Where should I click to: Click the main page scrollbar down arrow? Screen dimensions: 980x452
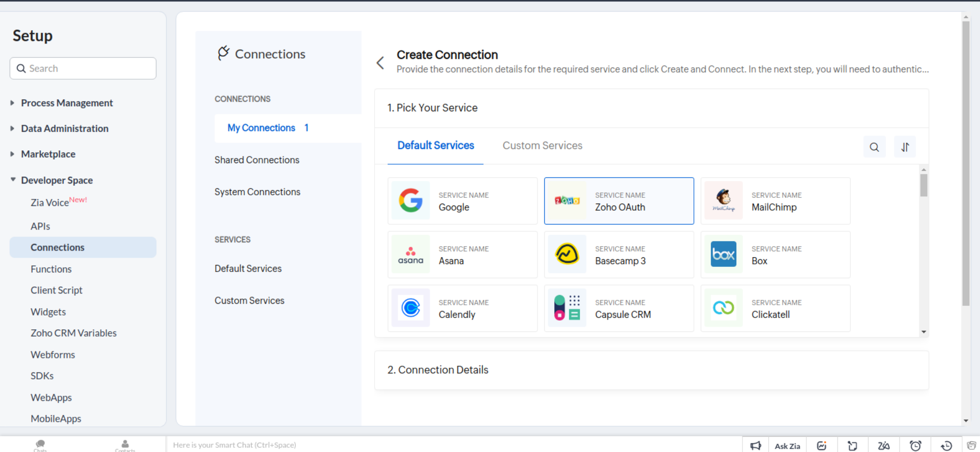click(x=966, y=421)
